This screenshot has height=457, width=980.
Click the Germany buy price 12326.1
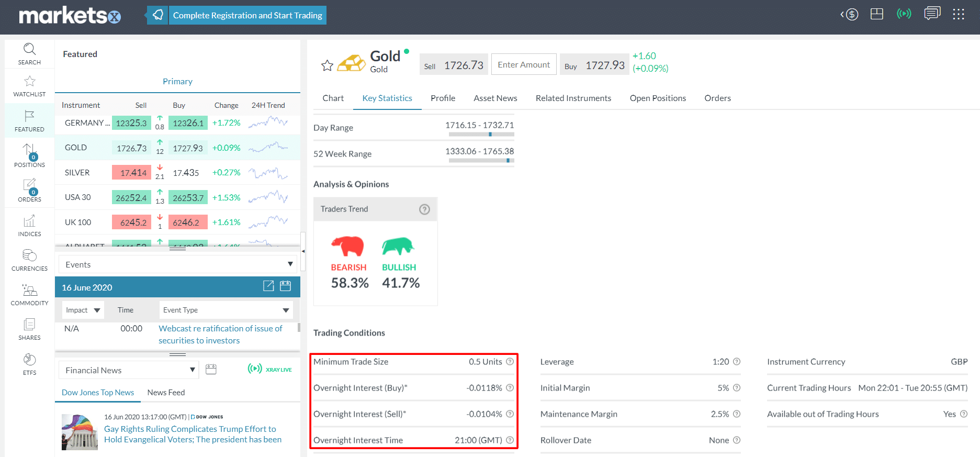coord(188,122)
